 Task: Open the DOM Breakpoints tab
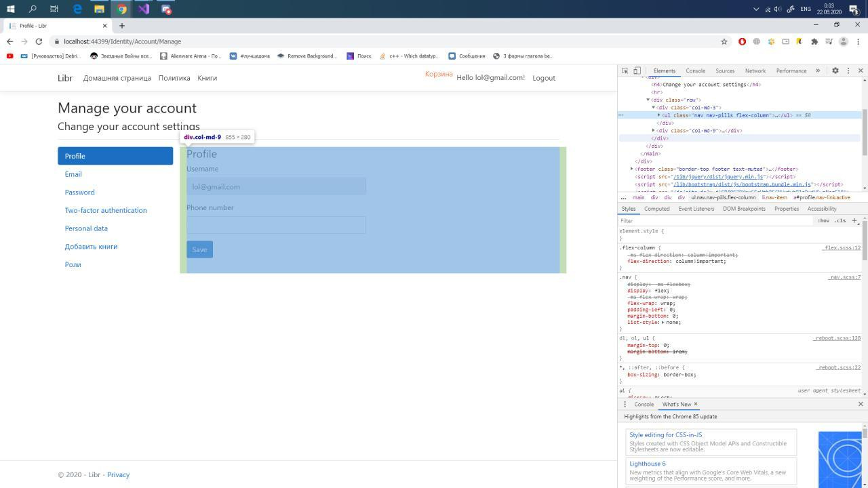[744, 209]
